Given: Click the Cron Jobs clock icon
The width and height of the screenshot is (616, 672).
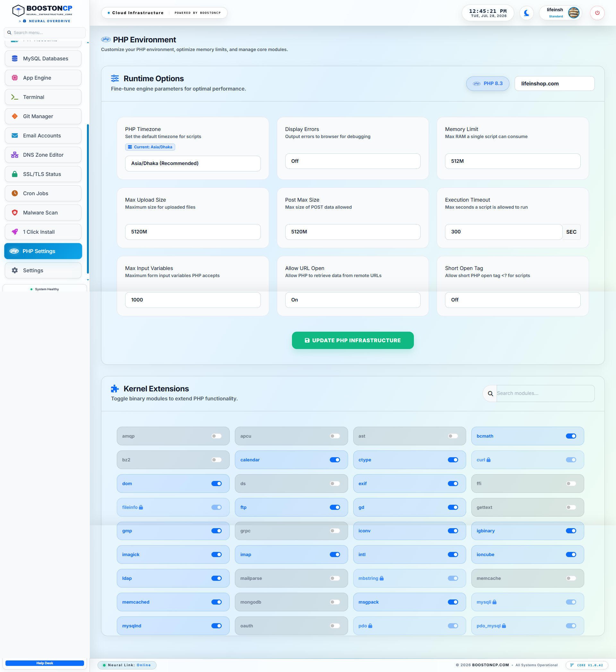Looking at the screenshot, I should pyautogui.click(x=15, y=193).
